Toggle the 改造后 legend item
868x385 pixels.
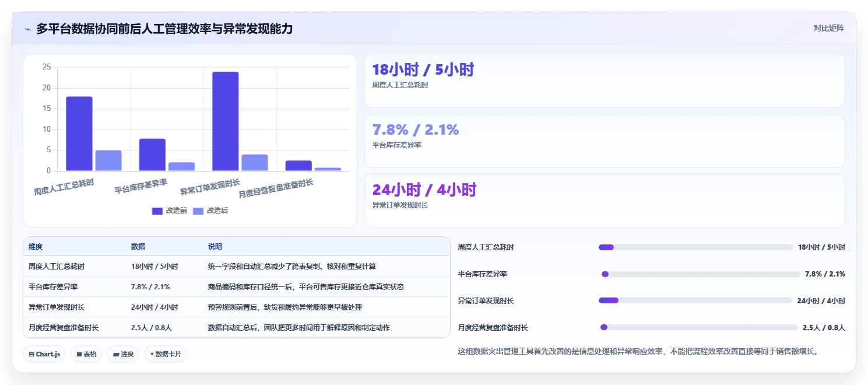coord(210,211)
